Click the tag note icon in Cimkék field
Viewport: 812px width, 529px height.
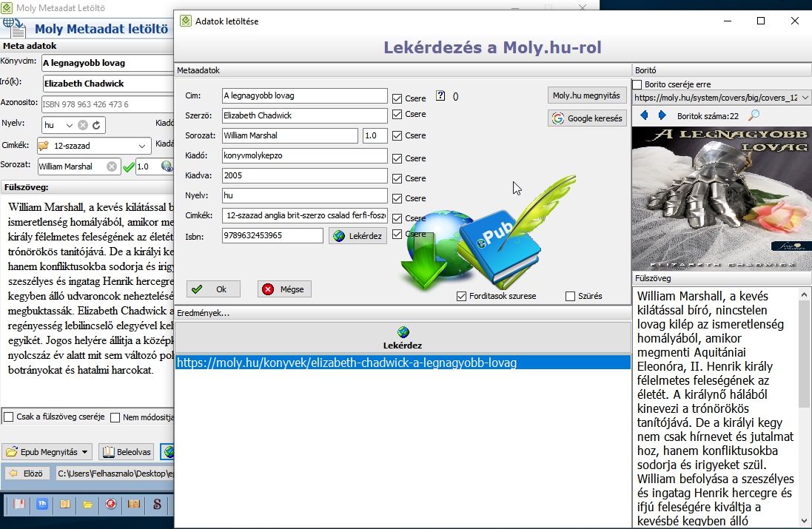pyautogui.click(x=44, y=146)
